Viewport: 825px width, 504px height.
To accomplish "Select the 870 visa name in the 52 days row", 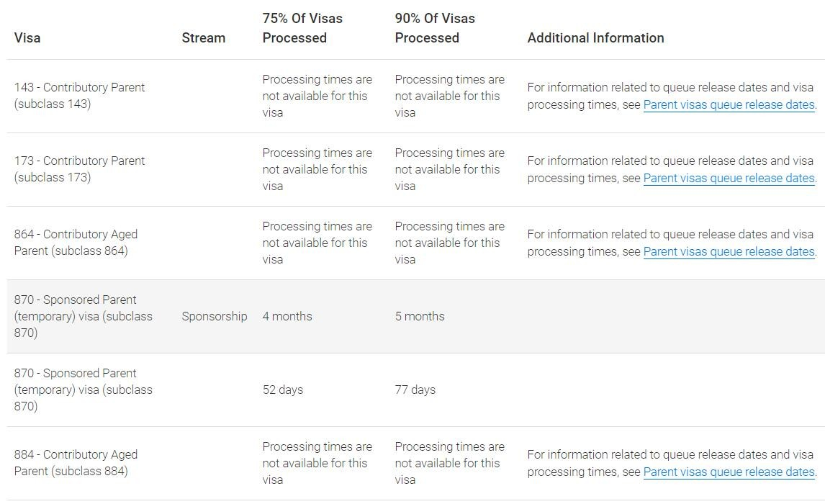I will (x=83, y=390).
